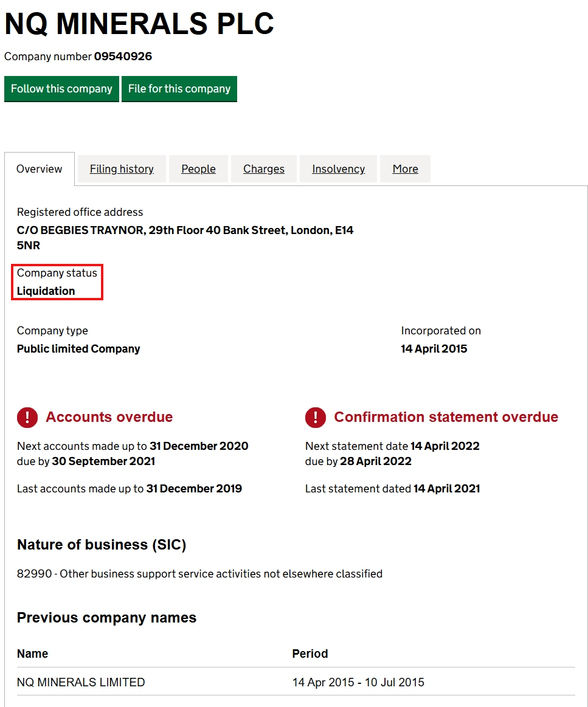
Task: Click the Confirmation statement overdue heading
Action: (x=446, y=417)
